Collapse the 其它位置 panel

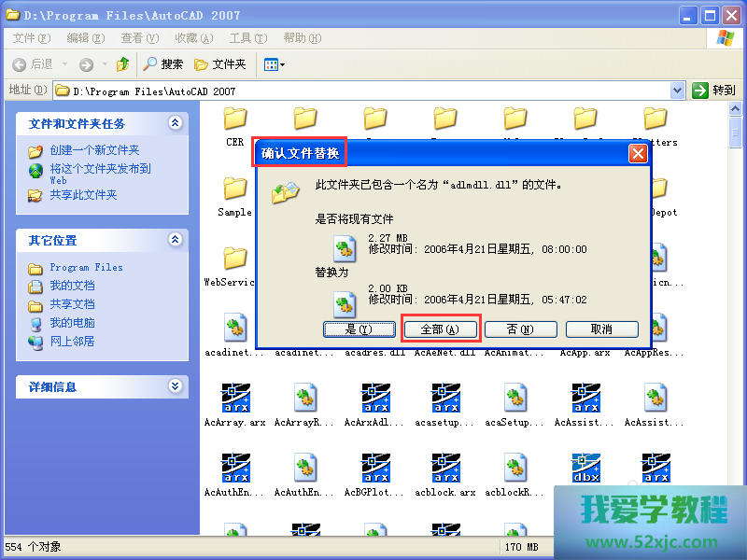click(x=175, y=240)
